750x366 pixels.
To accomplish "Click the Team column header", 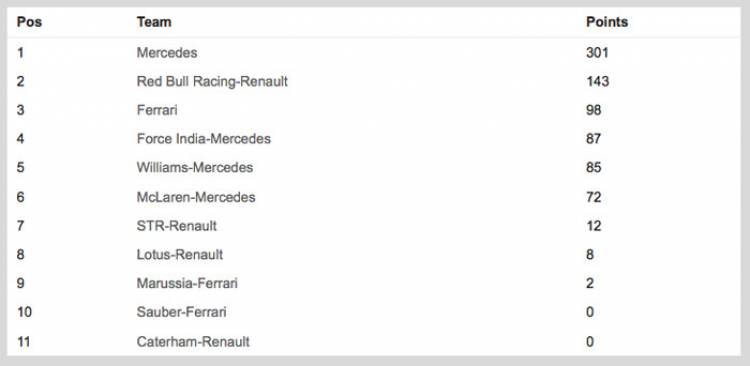I will tap(154, 22).
